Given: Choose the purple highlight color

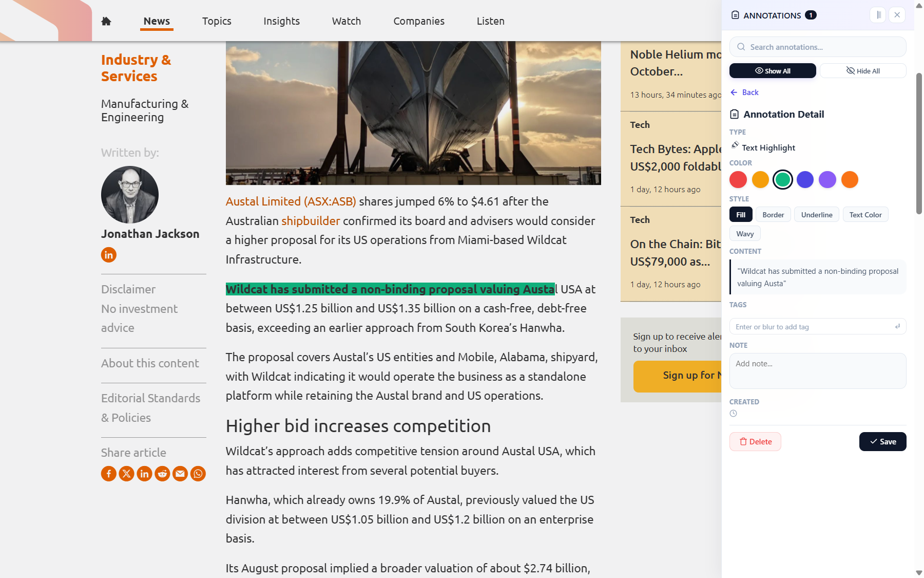Looking at the screenshot, I should click(x=827, y=180).
